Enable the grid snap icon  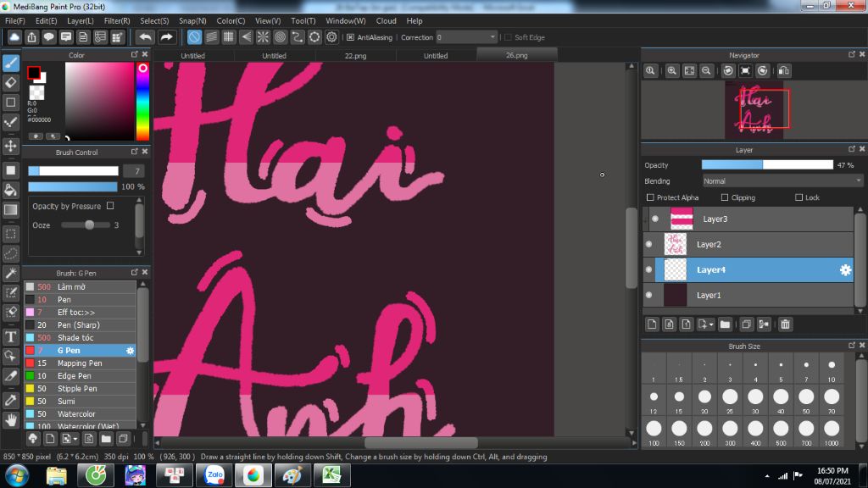[229, 37]
